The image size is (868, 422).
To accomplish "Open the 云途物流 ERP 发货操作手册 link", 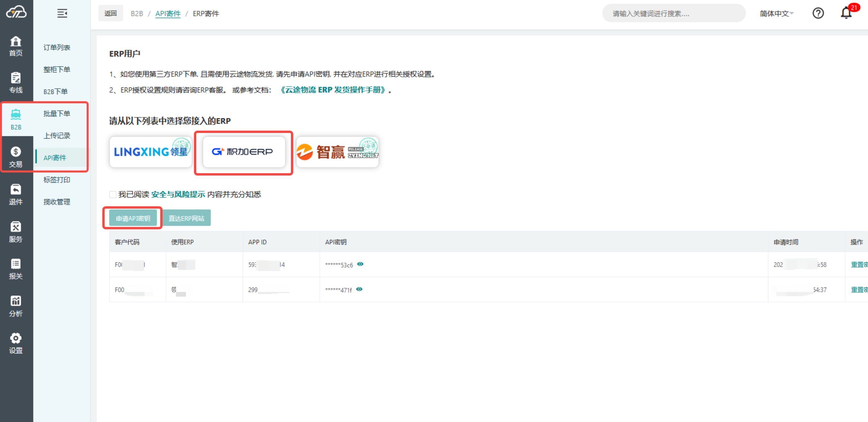I will (x=333, y=90).
